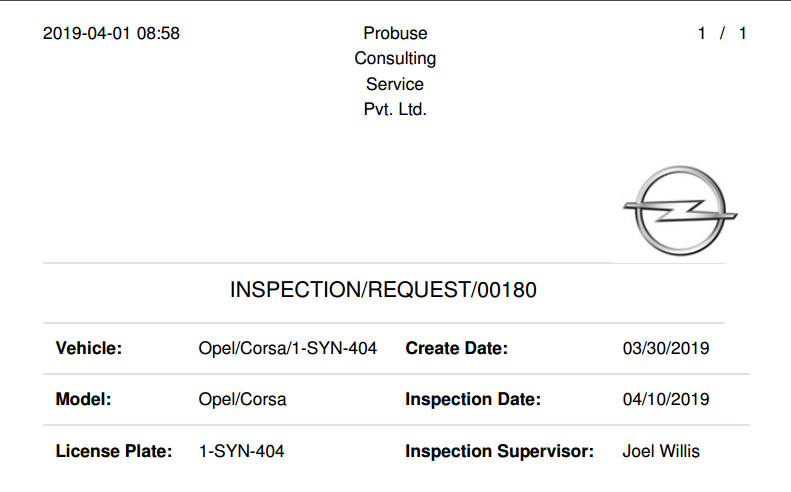Click the word Service in the header
The height and width of the screenshot is (492, 791).
[x=395, y=84]
